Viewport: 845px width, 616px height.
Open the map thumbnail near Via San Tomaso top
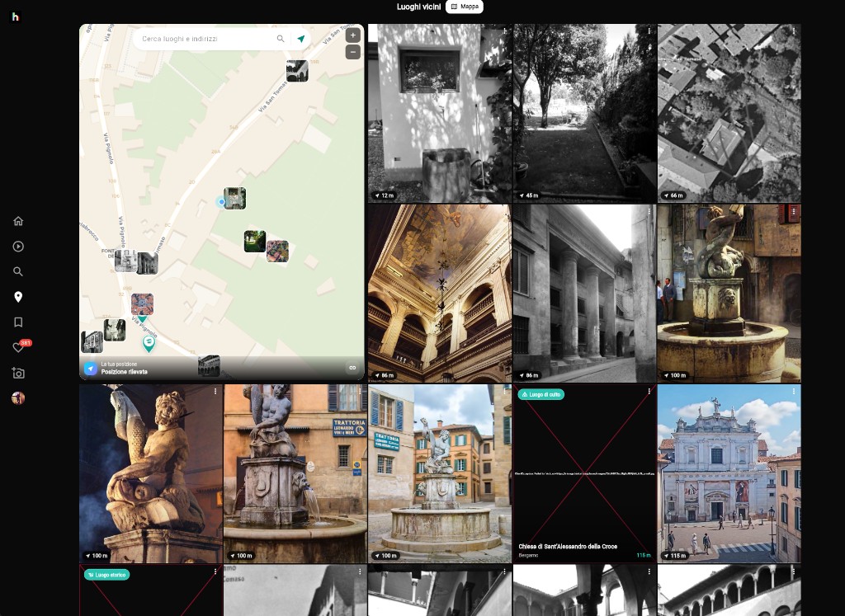(x=297, y=71)
